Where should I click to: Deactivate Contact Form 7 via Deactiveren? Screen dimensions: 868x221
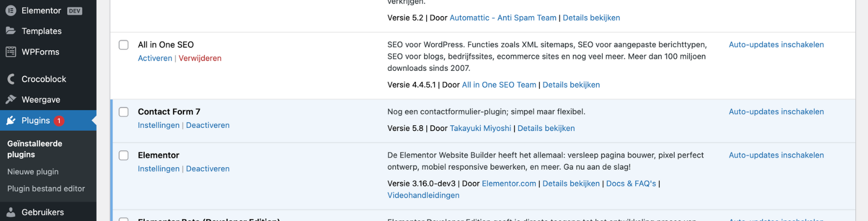[x=208, y=125]
